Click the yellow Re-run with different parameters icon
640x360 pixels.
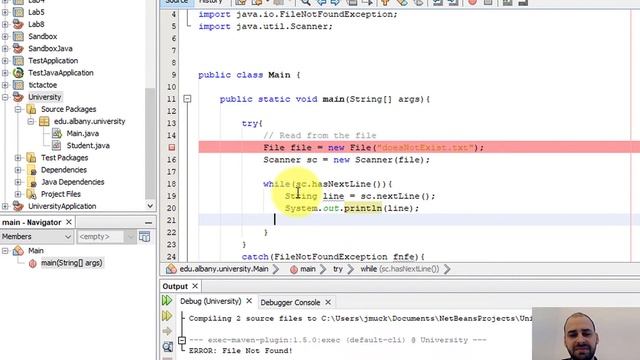[167, 316]
